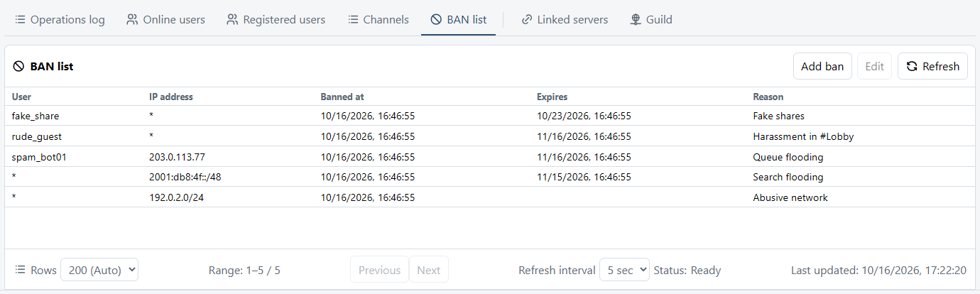Image resolution: width=980 pixels, height=294 pixels.
Task: Sort by the Banned at column header
Action: click(x=342, y=97)
